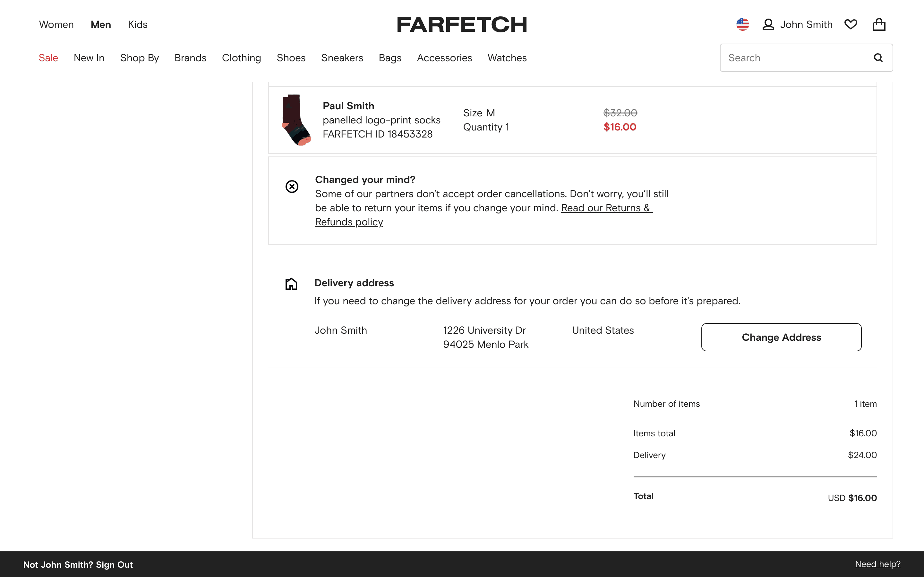Open the shopping bag icon
924x577 pixels.
click(879, 24)
